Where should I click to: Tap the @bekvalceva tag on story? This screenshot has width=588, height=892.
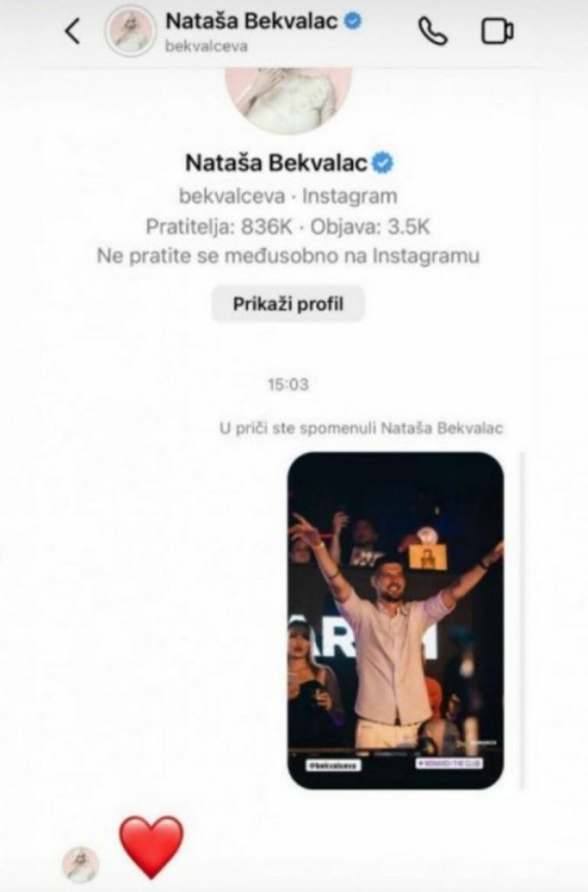pos(334,766)
